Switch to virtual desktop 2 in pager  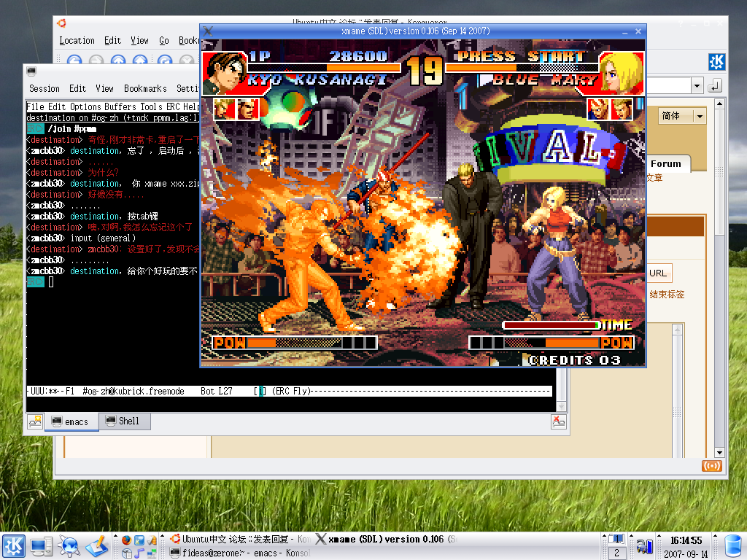click(617, 553)
